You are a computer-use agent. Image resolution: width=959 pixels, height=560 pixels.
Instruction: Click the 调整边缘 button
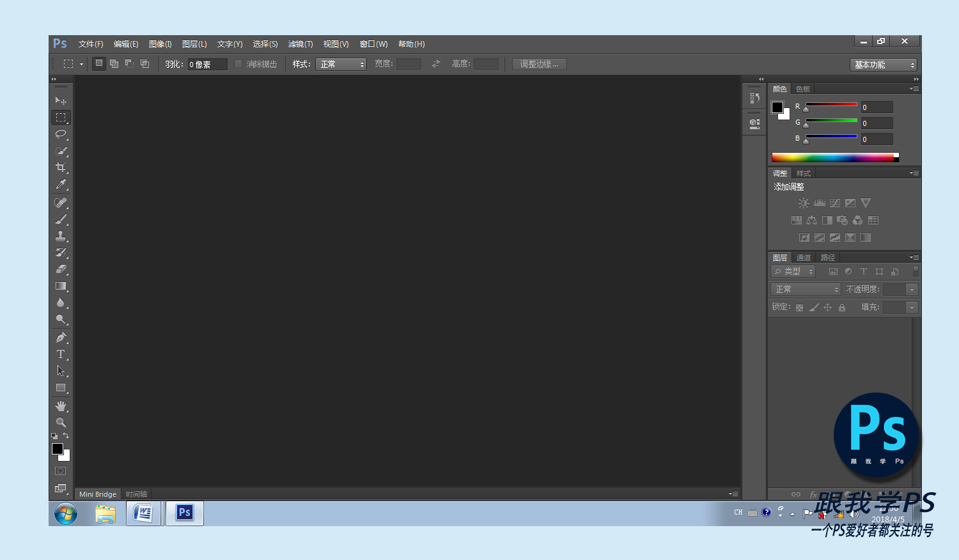point(539,64)
